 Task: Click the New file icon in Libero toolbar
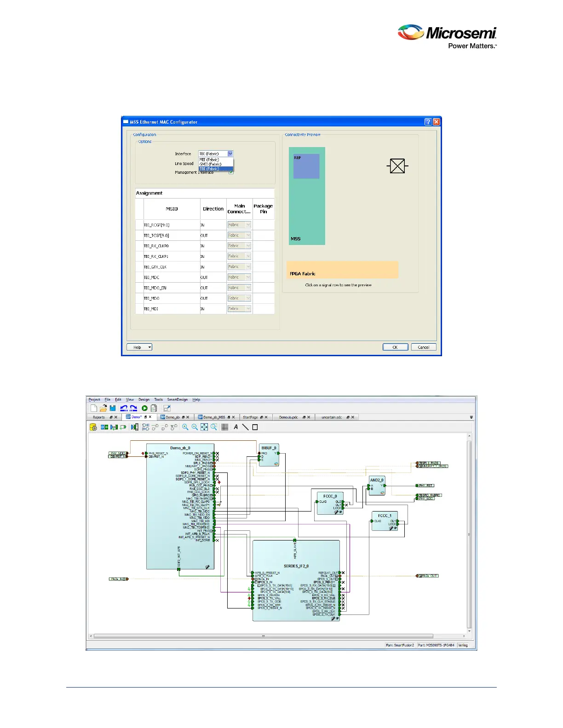tap(94, 408)
